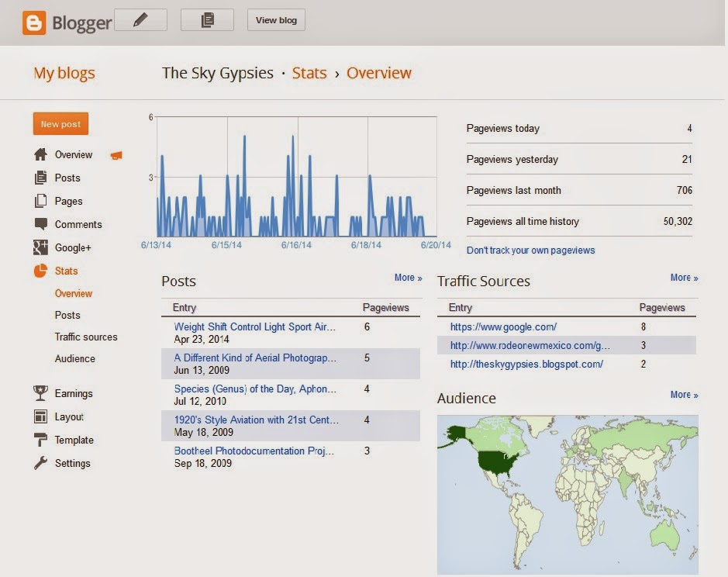The width and height of the screenshot is (728, 577).
Task: Open https://www.google.com/ traffic source
Action: 503,327
